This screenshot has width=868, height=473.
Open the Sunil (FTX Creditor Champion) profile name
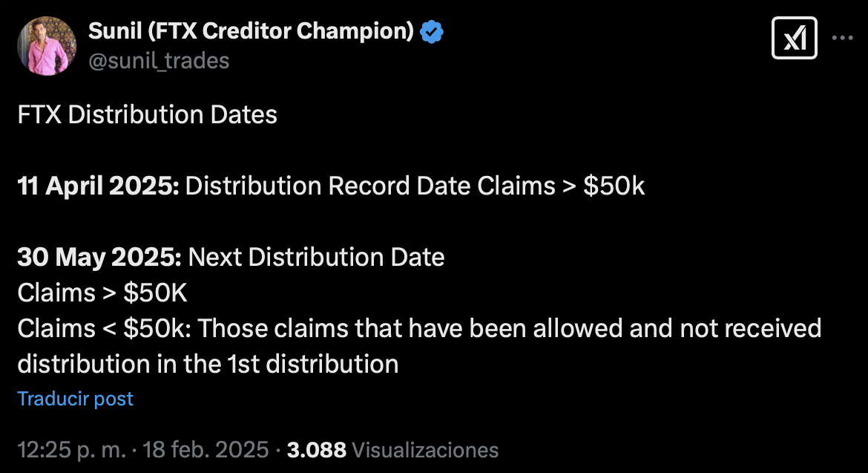[251, 32]
